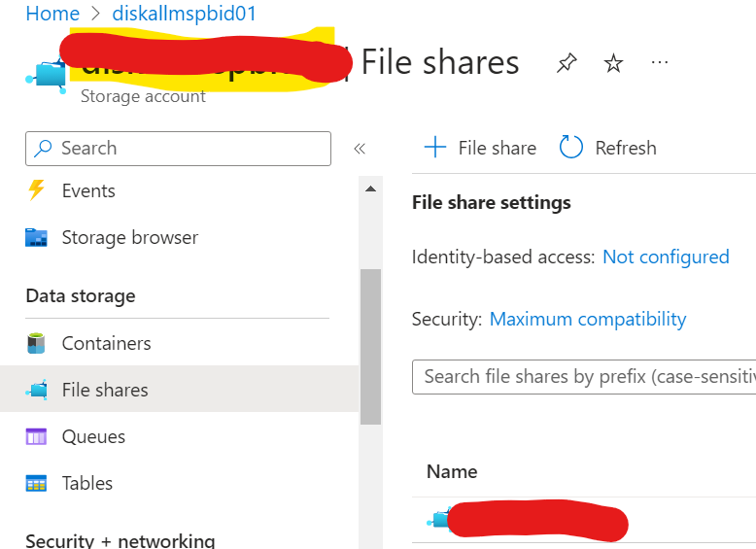Open Tables in the sidebar
This screenshot has width=756, height=549.
point(86,483)
